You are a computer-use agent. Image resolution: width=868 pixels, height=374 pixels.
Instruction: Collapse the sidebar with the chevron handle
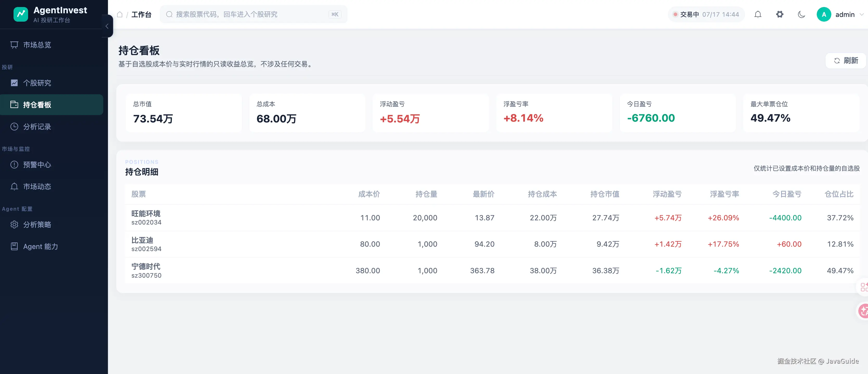(x=107, y=26)
